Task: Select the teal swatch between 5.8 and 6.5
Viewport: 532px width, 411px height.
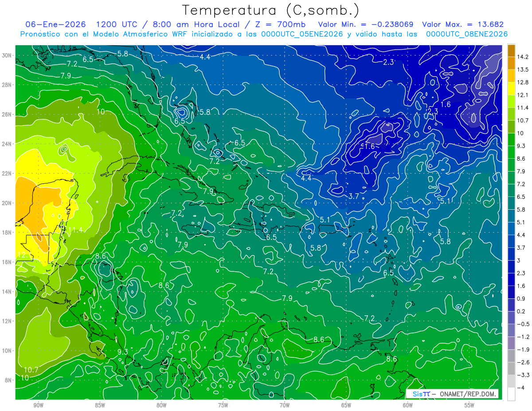Action: [x=511, y=203]
